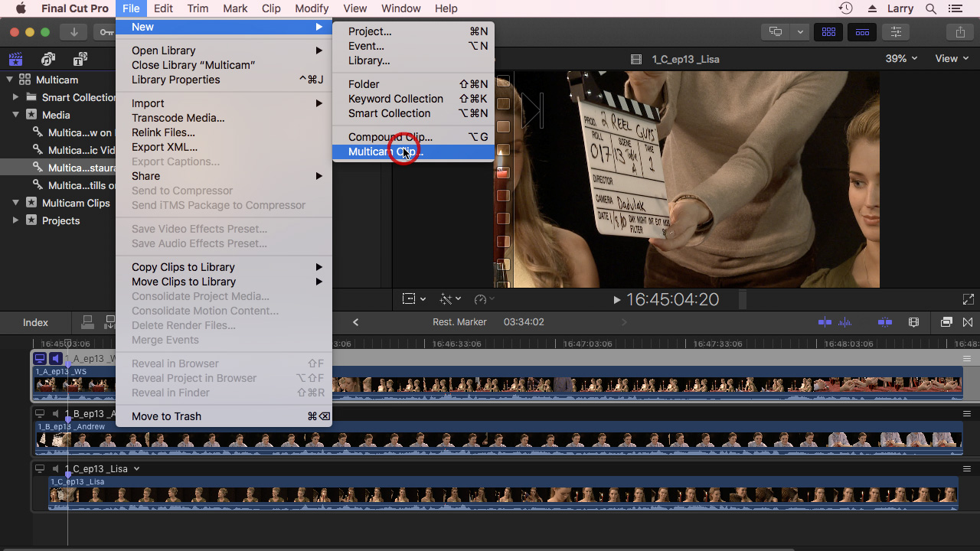Go back in timeline history

click(355, 322)
